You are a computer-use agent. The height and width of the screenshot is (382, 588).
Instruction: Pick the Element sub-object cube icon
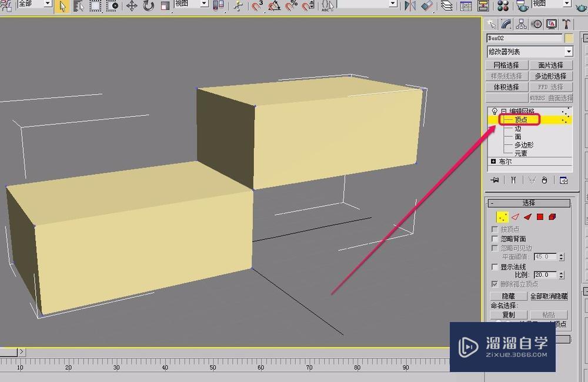click(x=552, y=217)
